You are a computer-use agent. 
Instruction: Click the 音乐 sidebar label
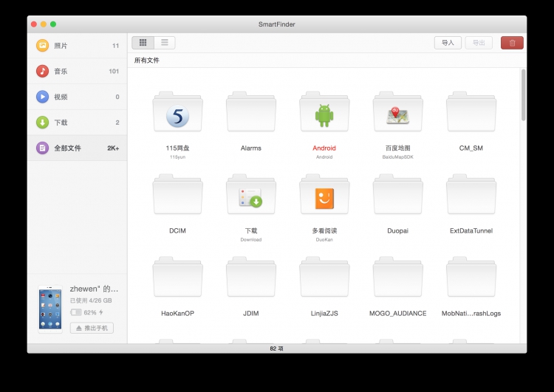click(61, 71)
